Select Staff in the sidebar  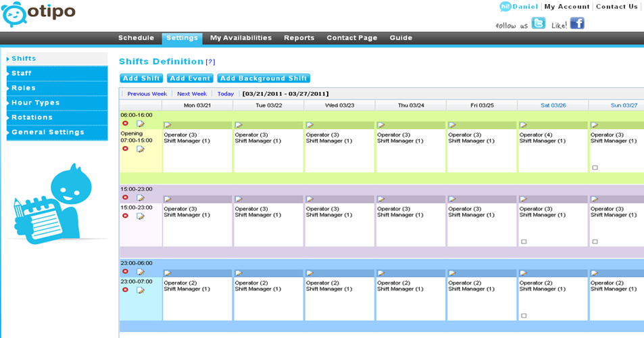pos(22,73)
